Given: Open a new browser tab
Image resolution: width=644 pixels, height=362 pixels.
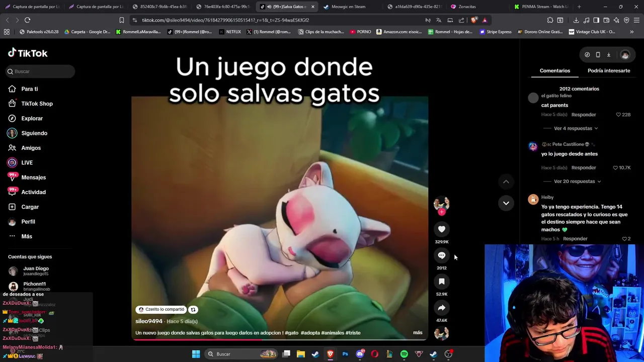Looking at the screenshot, I should (579, 7).
